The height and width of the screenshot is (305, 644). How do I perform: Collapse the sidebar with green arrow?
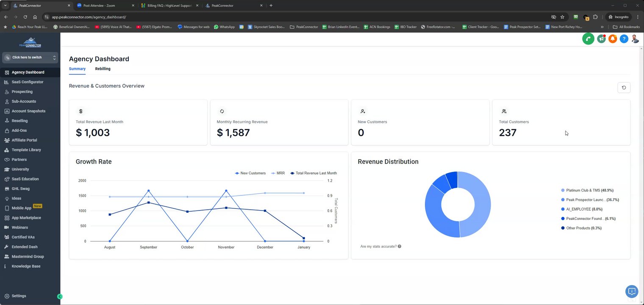pyautogui.click(x=60, y=297)
